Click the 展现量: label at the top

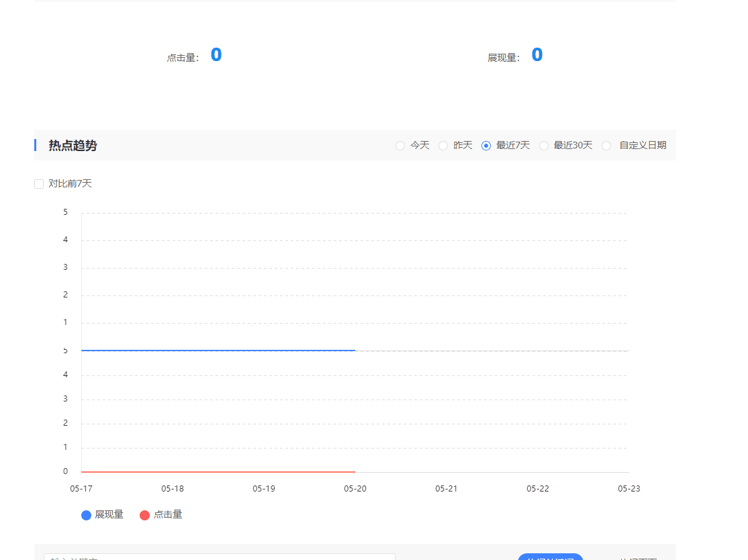[504, 58]
